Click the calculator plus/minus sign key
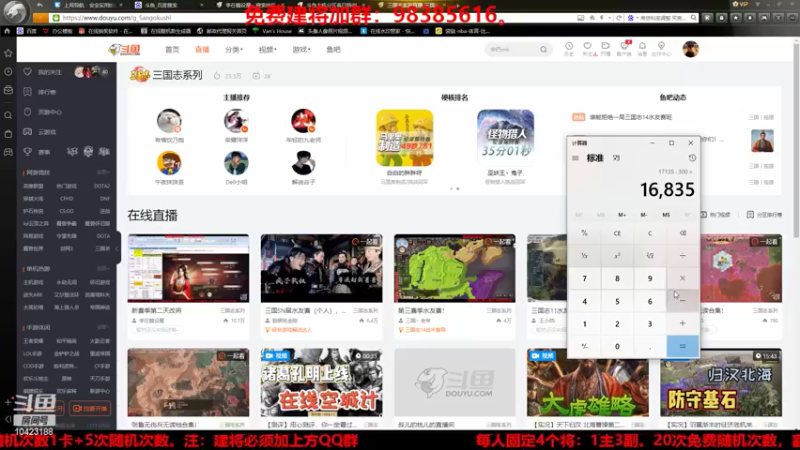 click(x=585, y=346)
